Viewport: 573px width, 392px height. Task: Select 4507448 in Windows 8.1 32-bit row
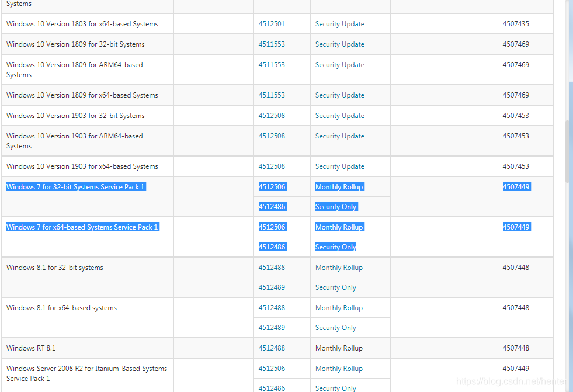click(x=516, y=268)
